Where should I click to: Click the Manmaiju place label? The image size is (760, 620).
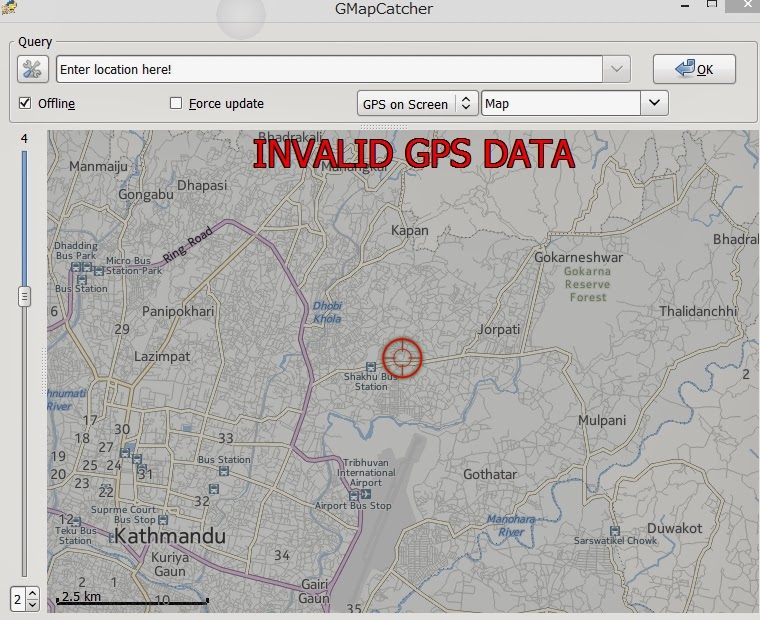[98, 167]
